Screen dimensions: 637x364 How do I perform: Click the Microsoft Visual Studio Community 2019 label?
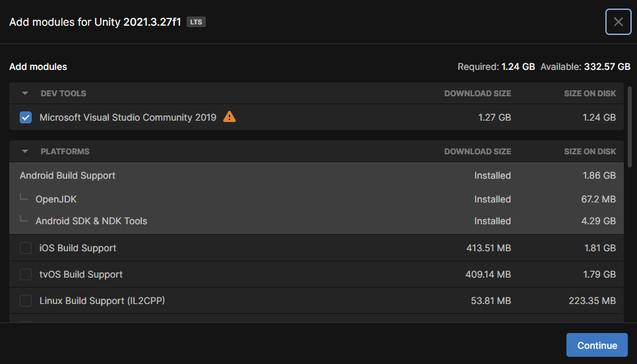point(128,117)
